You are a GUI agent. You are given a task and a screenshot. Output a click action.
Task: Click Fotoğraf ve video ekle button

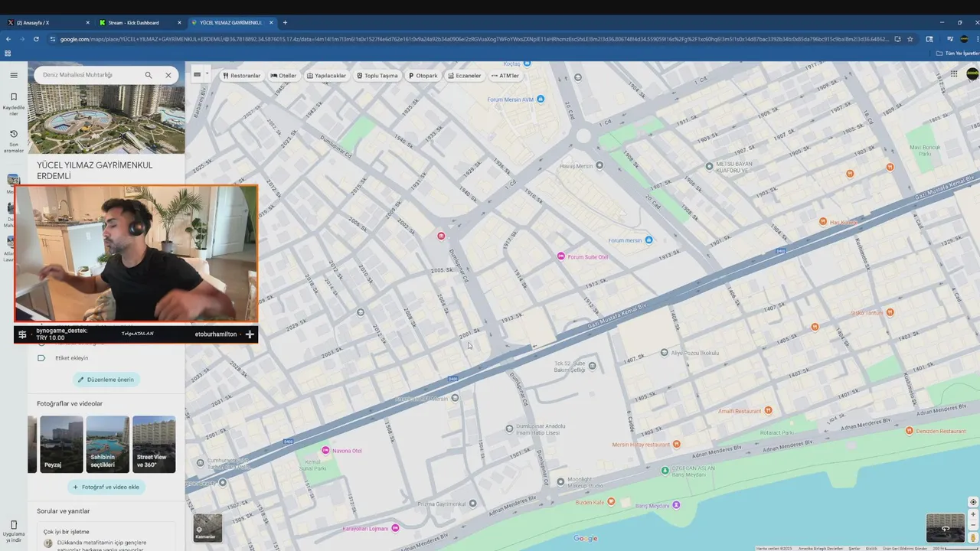point(106,487)
